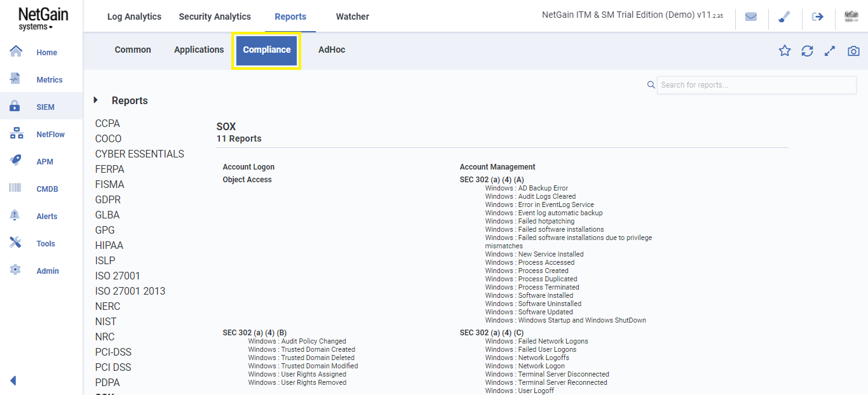Switch to the Common tab
The width and height of the screenshot is (868, 395).
[x=133, y=50]
